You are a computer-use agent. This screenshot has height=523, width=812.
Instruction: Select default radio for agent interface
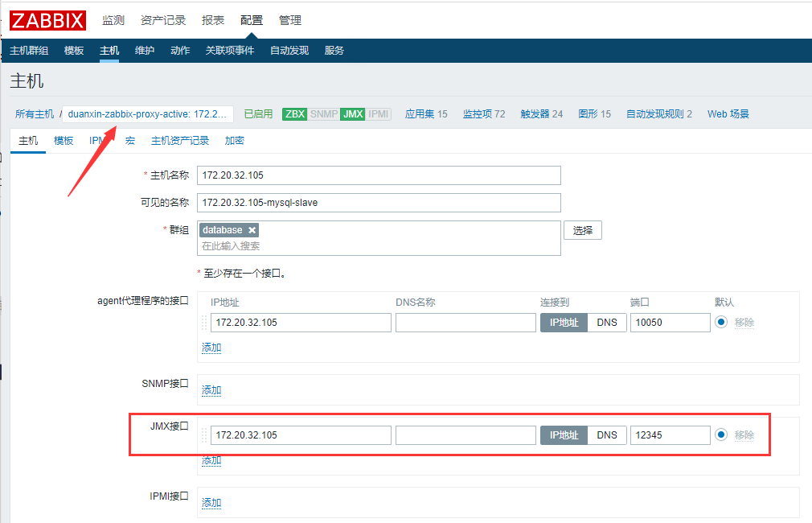click(x=721, y=322)
